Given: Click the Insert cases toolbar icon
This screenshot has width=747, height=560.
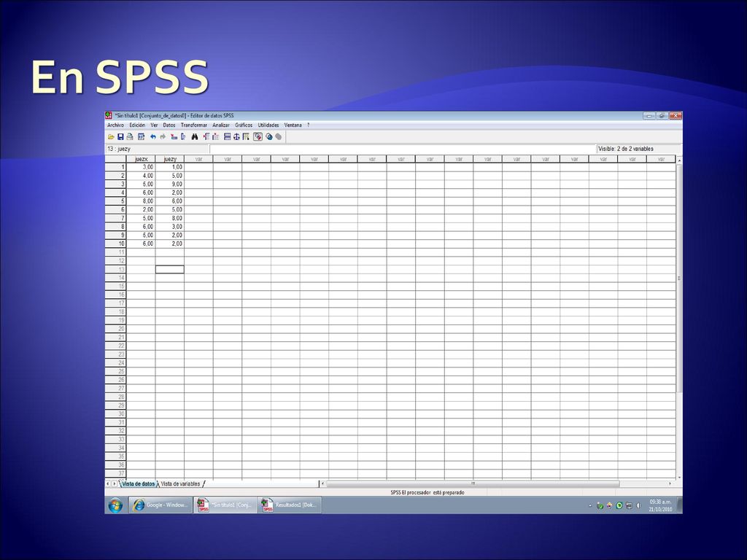Looking at the screenshot, I should pyautogui.click(x=206, y=136).
